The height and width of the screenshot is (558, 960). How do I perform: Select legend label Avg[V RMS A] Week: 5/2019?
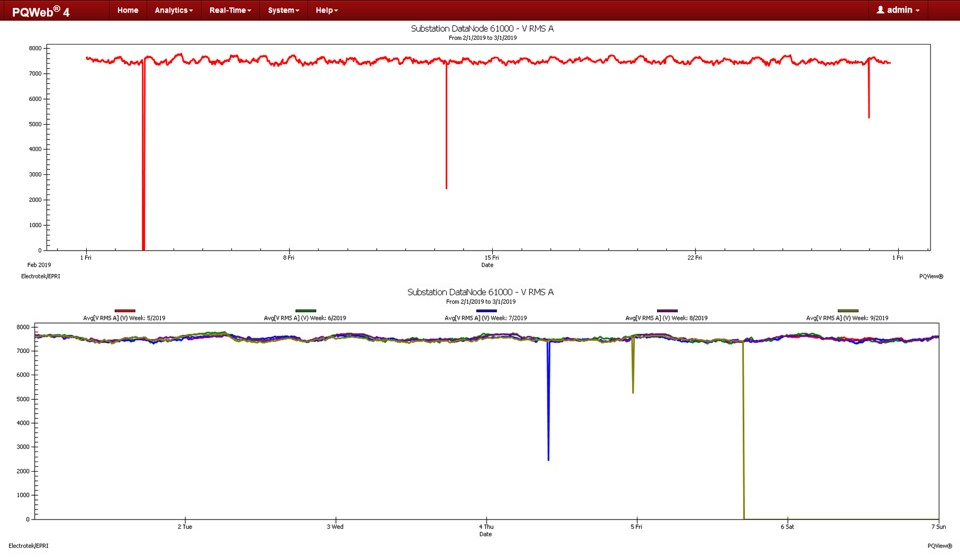coord(124,318)
